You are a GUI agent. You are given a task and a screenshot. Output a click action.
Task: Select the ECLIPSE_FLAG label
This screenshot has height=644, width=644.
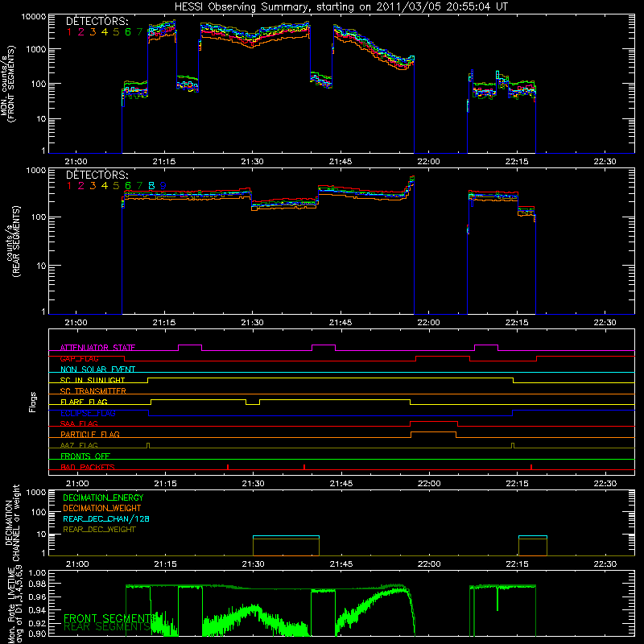pyautogui.click(x=88, y=413)
